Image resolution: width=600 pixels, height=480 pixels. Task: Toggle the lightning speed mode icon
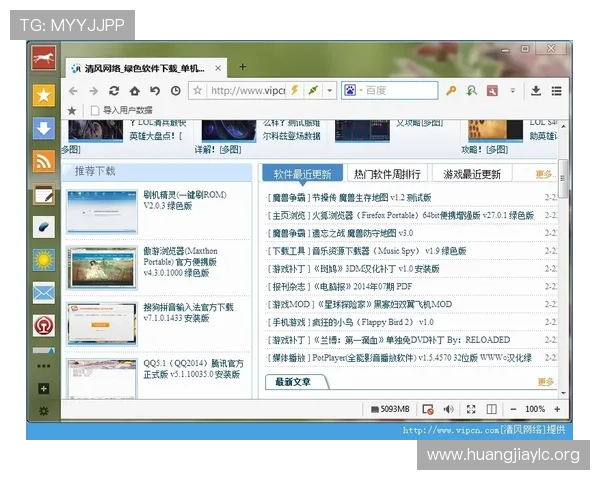(295, 90)
